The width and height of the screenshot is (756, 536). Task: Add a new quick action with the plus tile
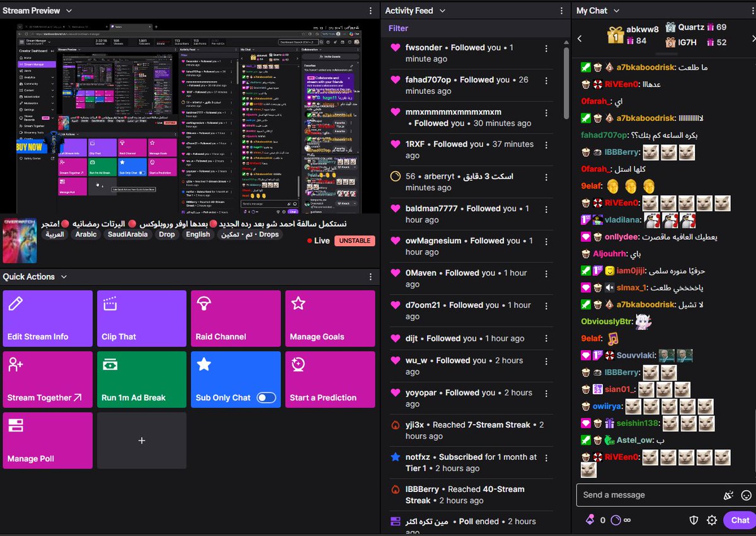pos(142,440)
